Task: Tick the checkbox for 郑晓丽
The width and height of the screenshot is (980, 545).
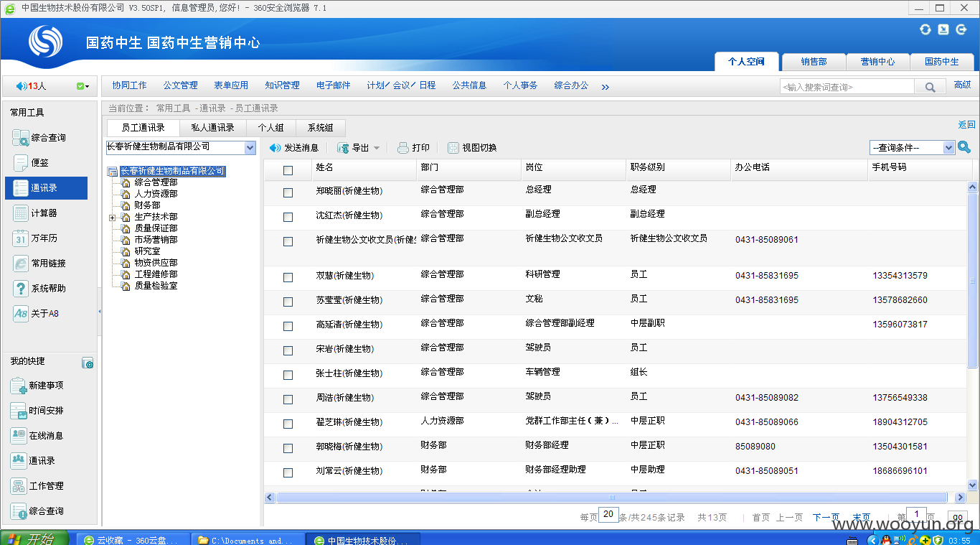Action: [288, 192]
